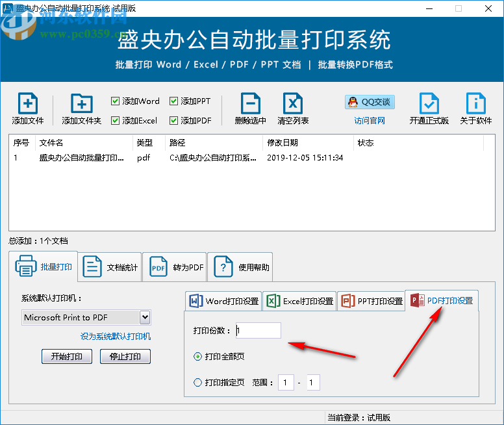Open the 使用帮助 tab

tap(240, 267)
